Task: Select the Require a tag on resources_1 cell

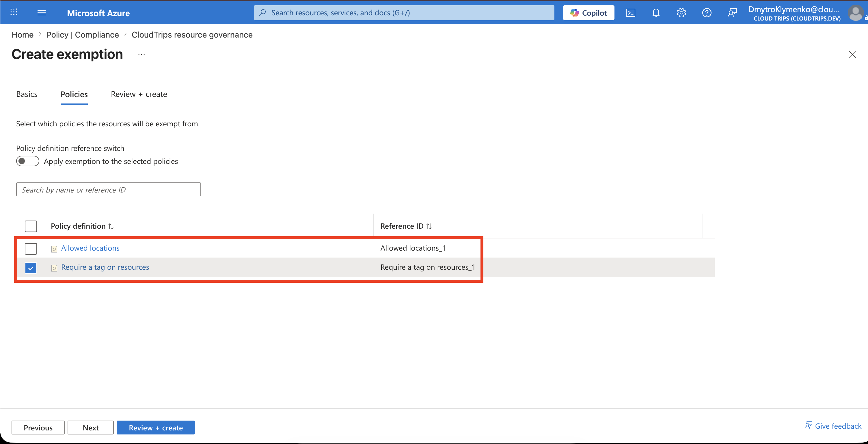Action: tap(428, 267)
